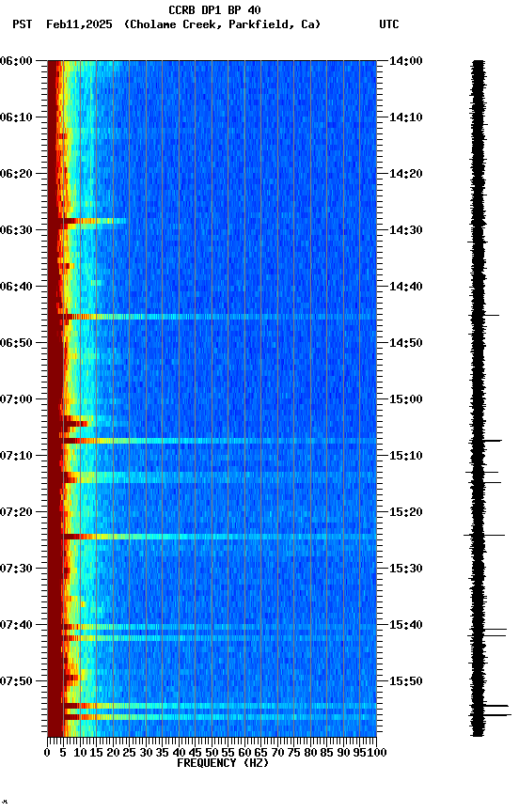519x812 pixels.
Task: Click the PST time label "07:00"
Action: pos(16,399)
